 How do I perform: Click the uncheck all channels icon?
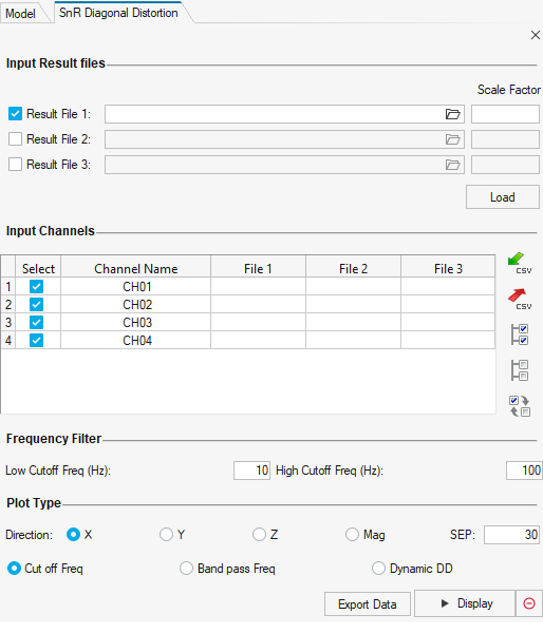[x=519, y=370]
